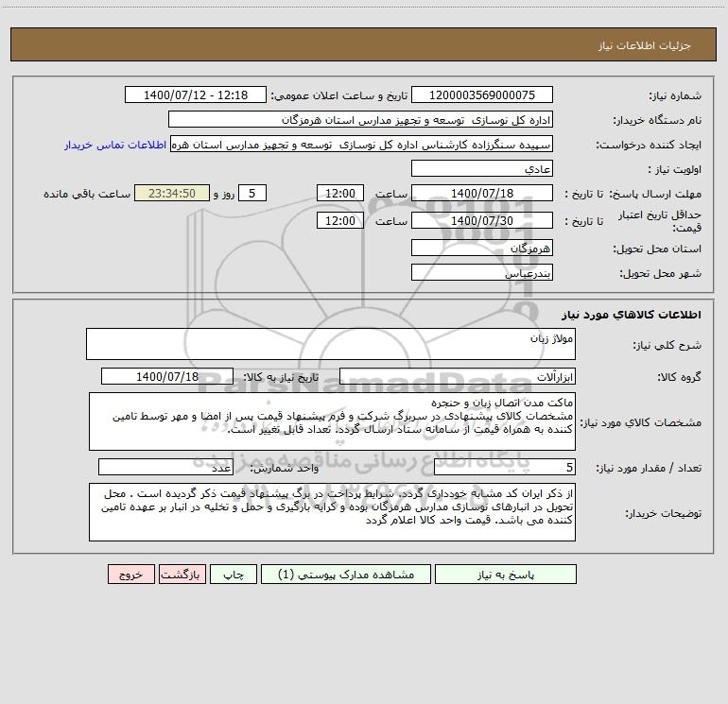The width and height of the screenshot is (728, 704).
Task: Click the حداقل تاریخ اعتبار قیمت label
Action: pos(660,221)
